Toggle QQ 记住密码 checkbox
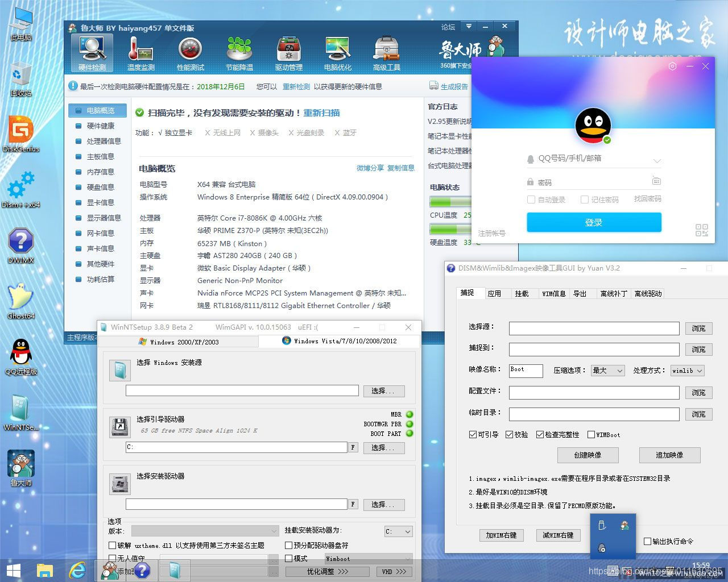The height and width of the screenshot is (582, 728). click(584, 199)
